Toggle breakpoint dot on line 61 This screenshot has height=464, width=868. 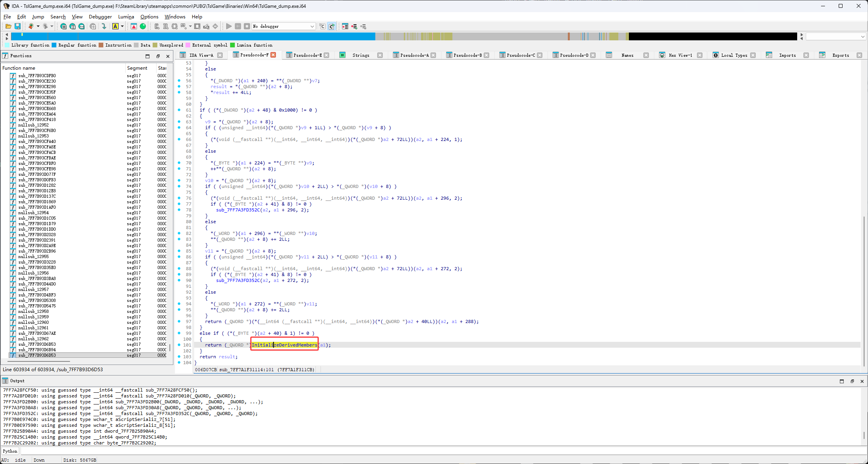(x=179, y=110)
